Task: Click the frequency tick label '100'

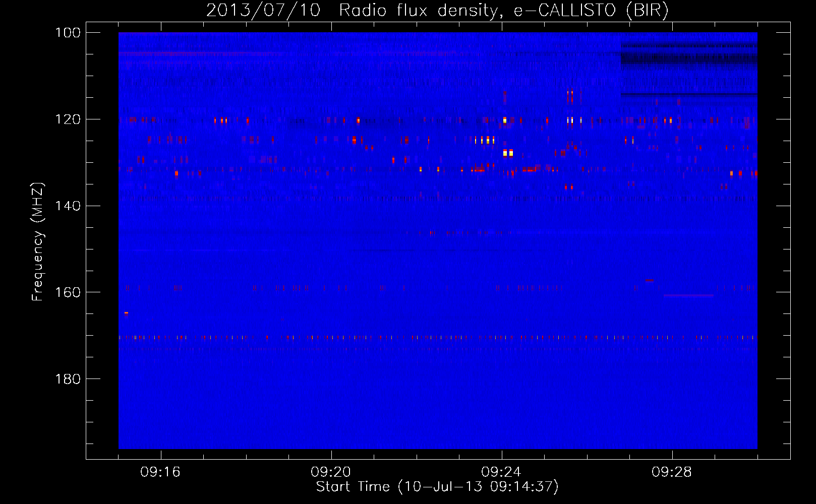Action: [68, 33]
